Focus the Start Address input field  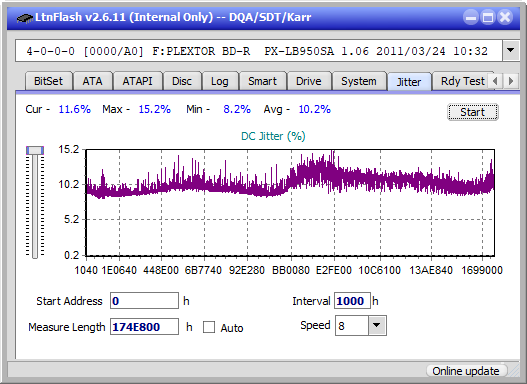pyautogui.click(x=144, y=301)
